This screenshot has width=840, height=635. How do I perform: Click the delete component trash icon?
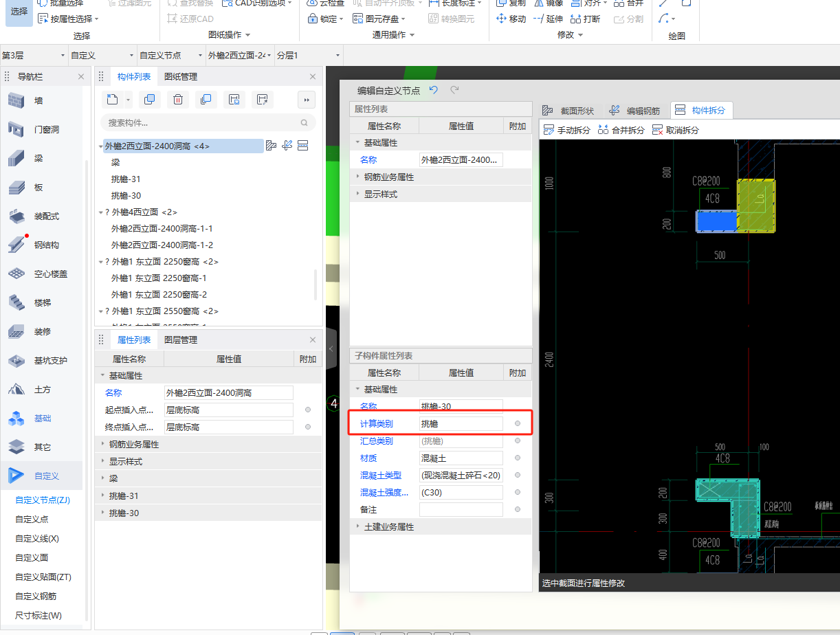pyautogui.click(x=177, y=100)
